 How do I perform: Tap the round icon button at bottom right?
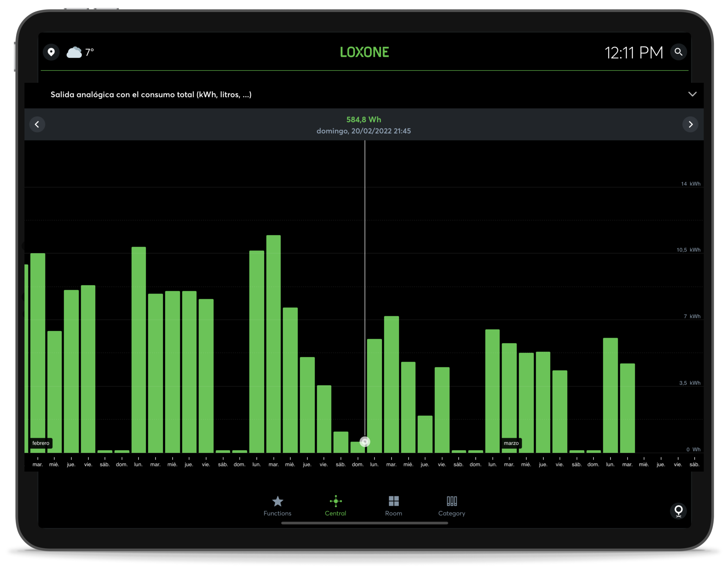(678, 511)
